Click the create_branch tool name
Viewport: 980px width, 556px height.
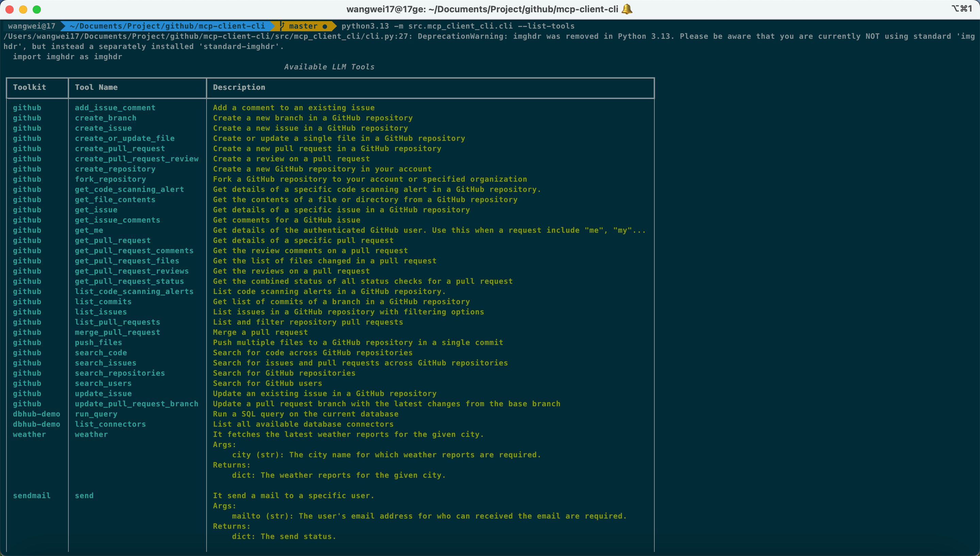pyautogui.click(x=105, y=118)
